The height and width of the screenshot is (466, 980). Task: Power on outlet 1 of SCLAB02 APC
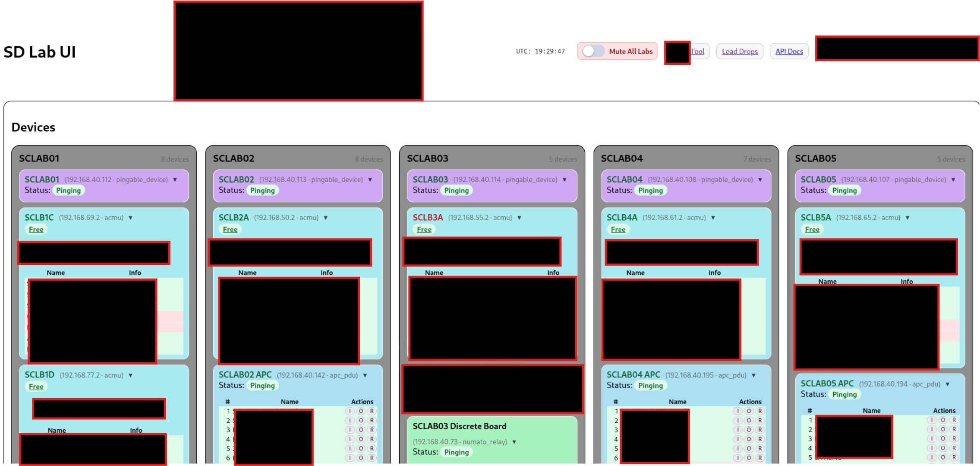click(x=350, y=411)
